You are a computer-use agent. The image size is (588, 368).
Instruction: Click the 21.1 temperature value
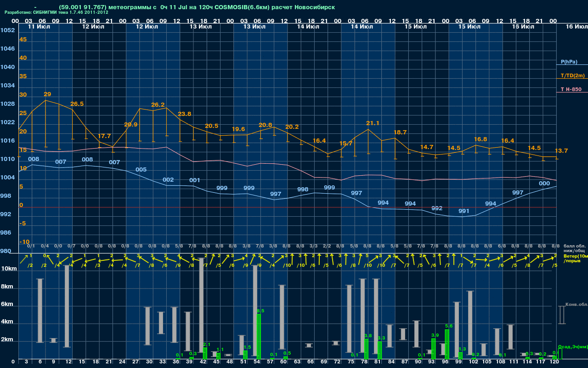(373, 123)
